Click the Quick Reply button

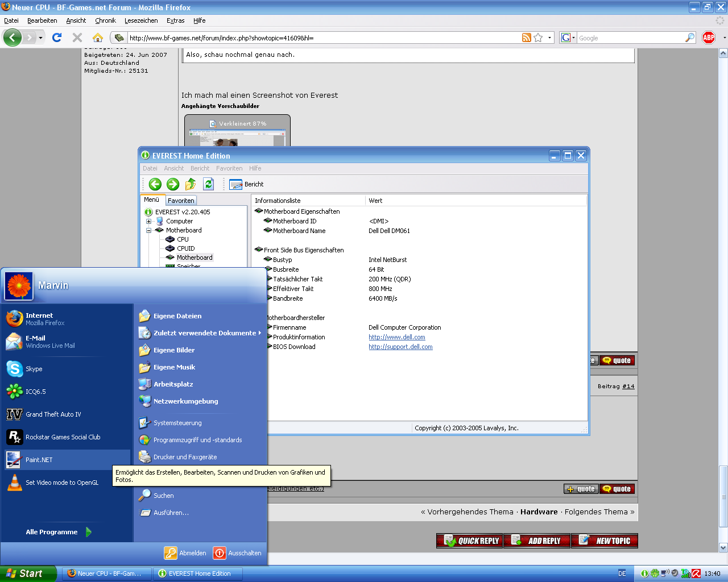point(470,541)
